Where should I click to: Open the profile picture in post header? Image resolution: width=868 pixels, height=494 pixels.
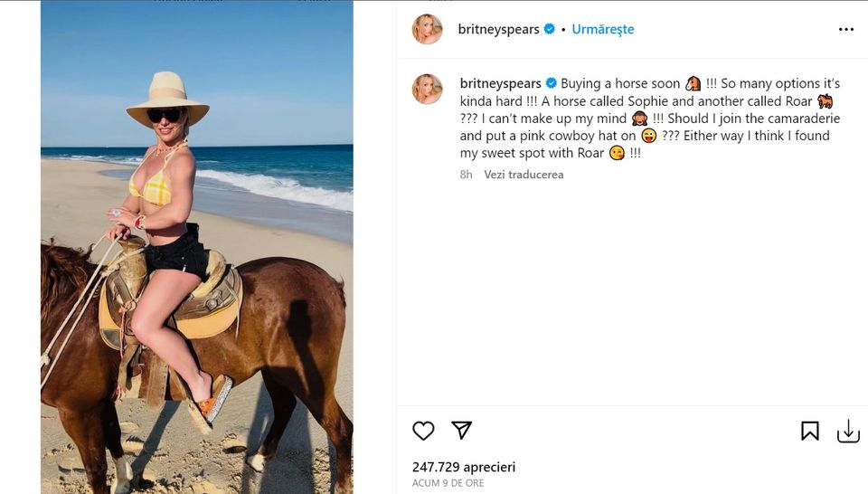tap(428, 29)
